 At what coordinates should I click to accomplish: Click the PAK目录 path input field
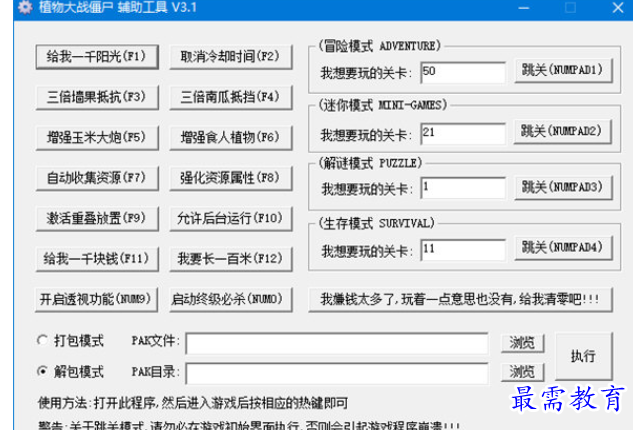[x=337, y=373]
